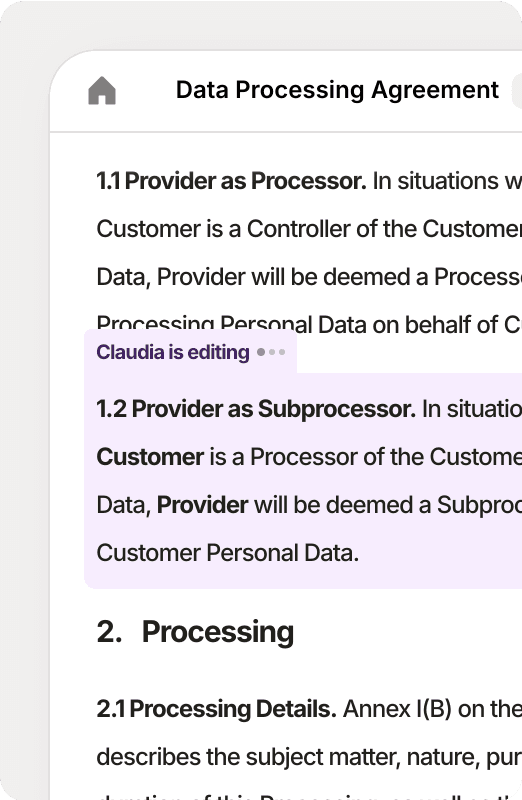Click the "Customer Personal Data." line
The image size is (522, 800).
228,553
